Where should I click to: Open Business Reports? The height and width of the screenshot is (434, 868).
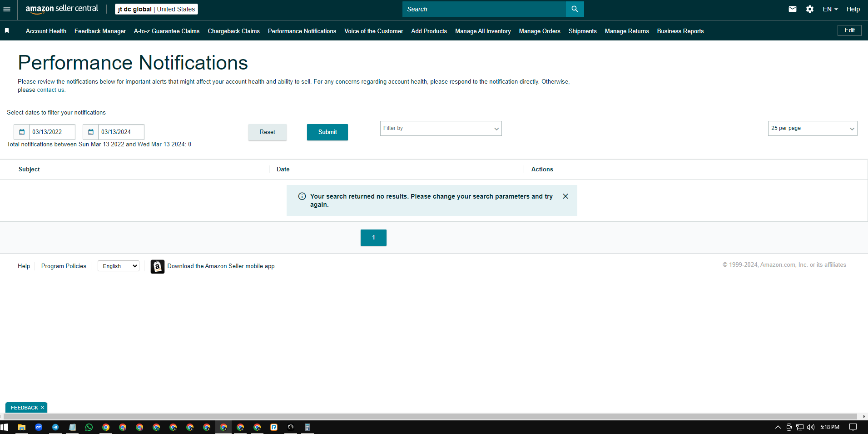pos(680,31)
